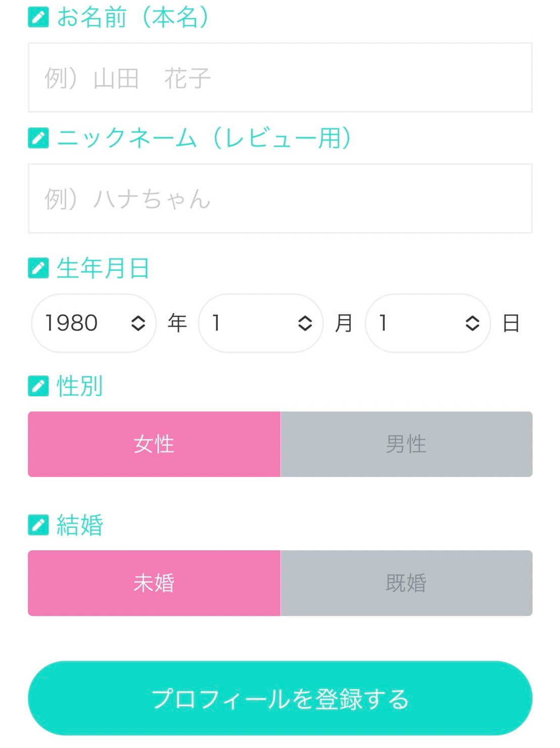Click the day dropdown up-down arrows
Image resolution: width=560 pixels, height=748 pixels.
[472, 323]
